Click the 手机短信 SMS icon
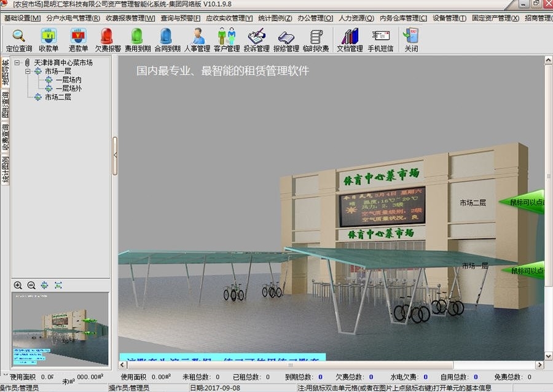Viewport: 553px width, 392px height. point(380,37)
